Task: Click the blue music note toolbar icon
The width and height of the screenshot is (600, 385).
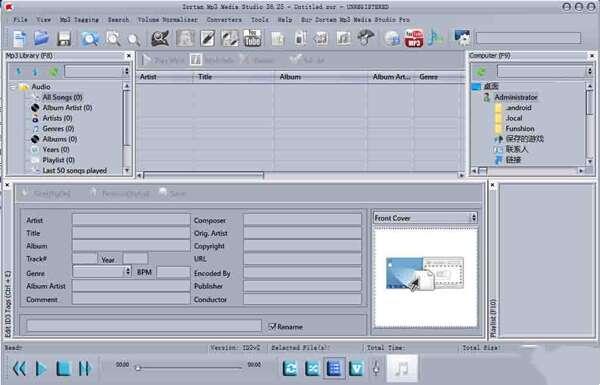Action: 435,38
